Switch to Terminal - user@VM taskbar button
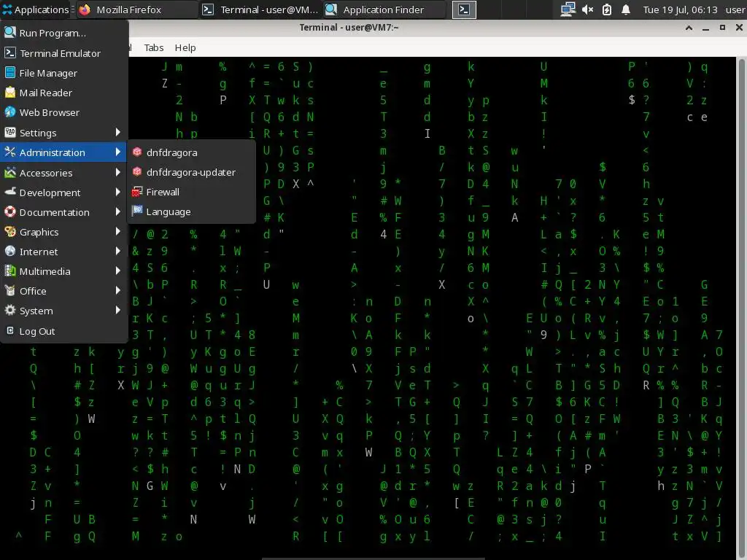 click(x=260, y=9)
